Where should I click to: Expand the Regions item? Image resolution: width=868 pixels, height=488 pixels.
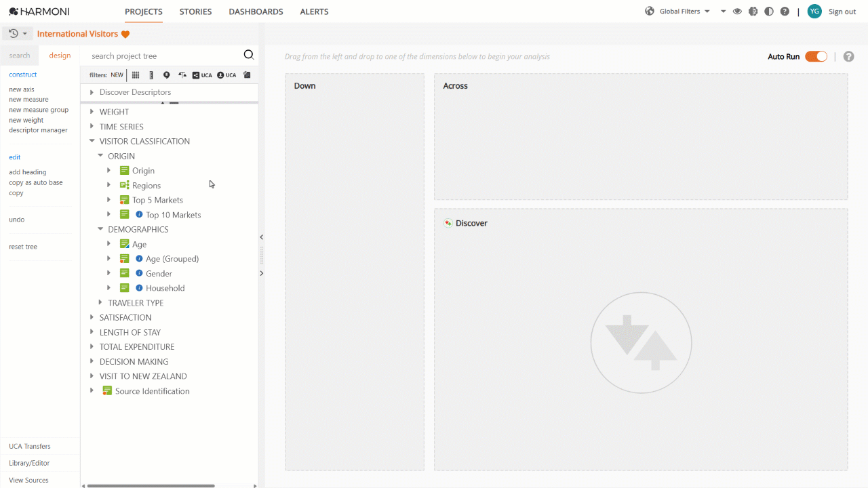coord(108,185)
